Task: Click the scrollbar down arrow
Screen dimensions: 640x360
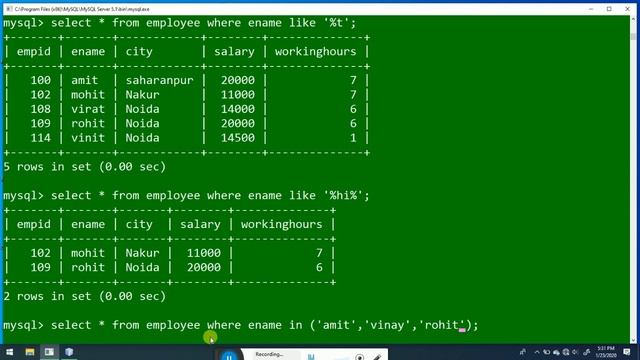Action: click(x=633, y=340)
